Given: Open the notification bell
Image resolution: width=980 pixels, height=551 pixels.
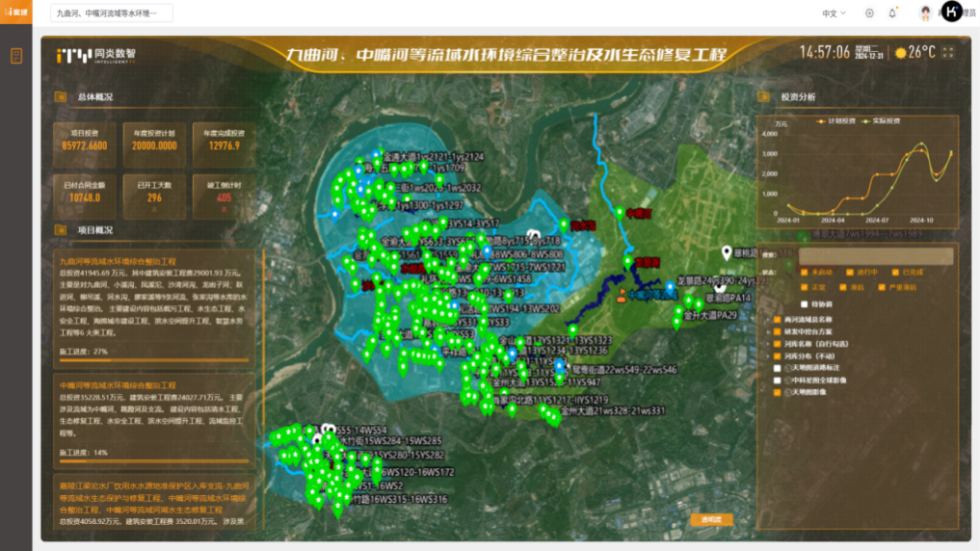Looking at the screenshot, I should pos(892,13).
